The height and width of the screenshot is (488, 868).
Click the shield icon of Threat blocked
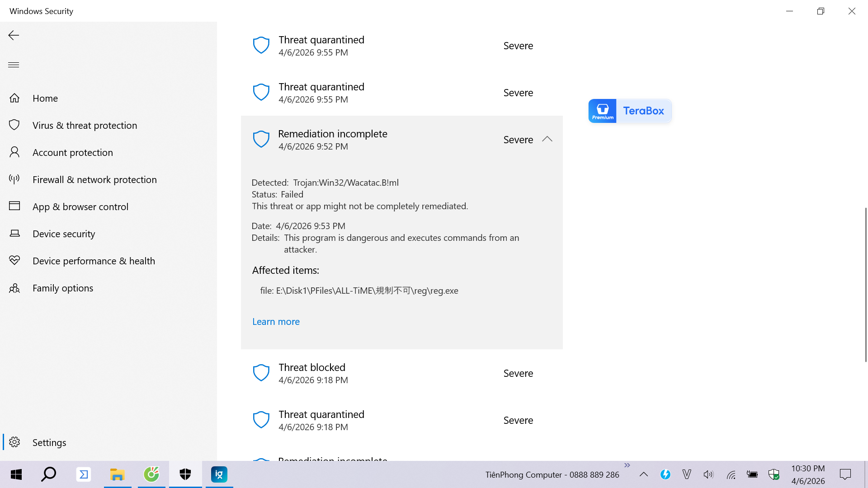click(x=261, y=373)
